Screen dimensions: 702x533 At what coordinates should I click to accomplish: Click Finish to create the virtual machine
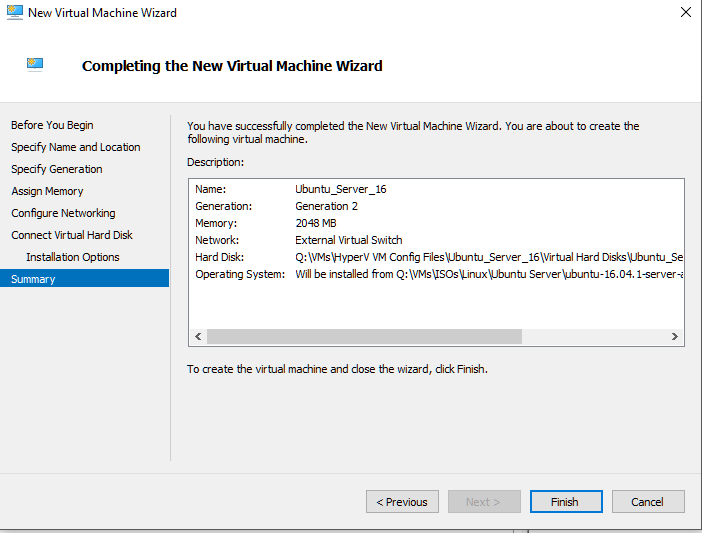pyautogui.click(x=566, y=502)
